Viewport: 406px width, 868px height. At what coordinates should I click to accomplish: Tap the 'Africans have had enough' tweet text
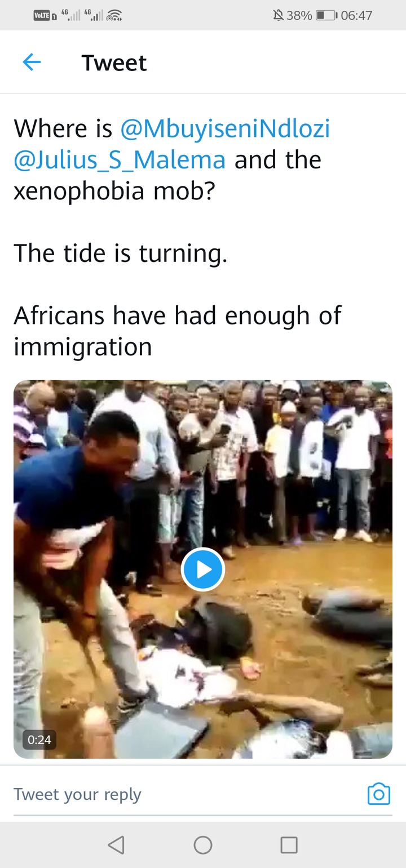point(178,331)
